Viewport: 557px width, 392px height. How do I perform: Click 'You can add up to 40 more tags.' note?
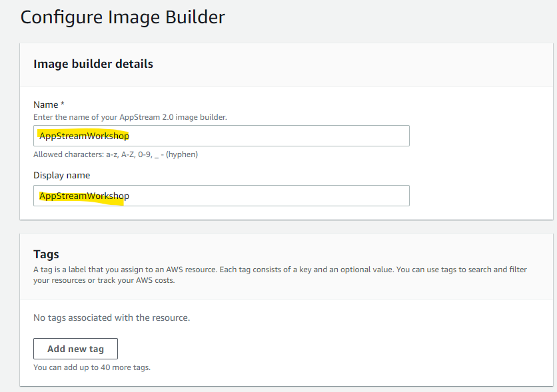coord(92,367)
